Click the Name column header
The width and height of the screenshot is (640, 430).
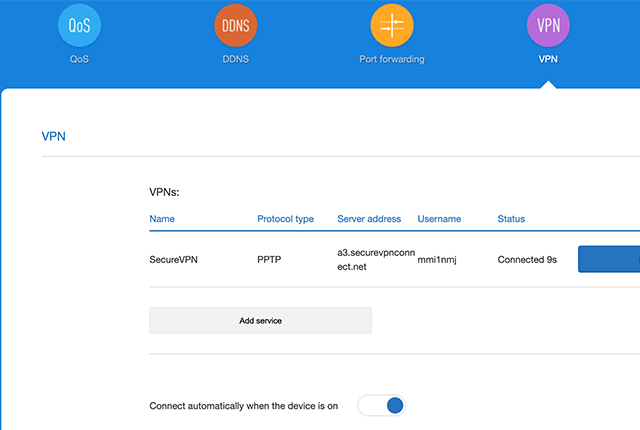[x=162, y=219]
